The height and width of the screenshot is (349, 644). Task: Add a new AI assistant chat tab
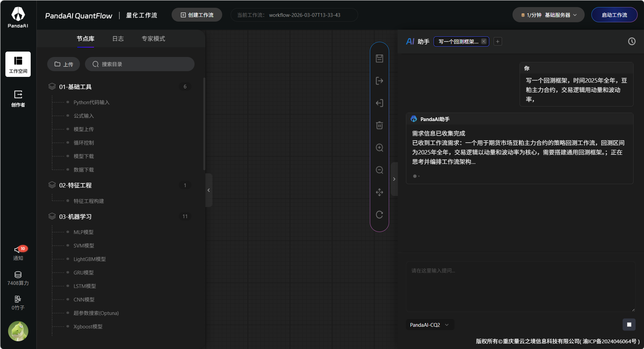click(498, 41)
